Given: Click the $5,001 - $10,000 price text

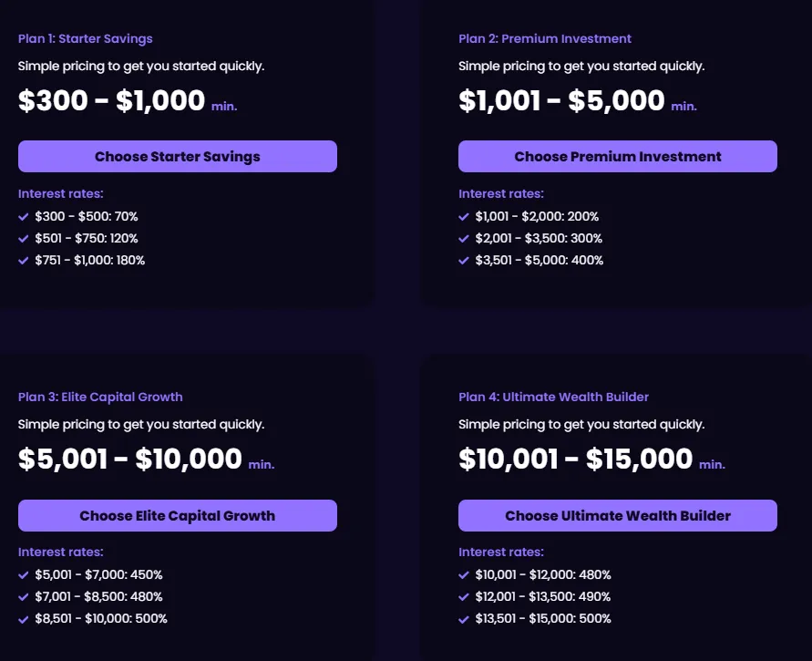Looking at the screenshot, I should click(130, 460).
